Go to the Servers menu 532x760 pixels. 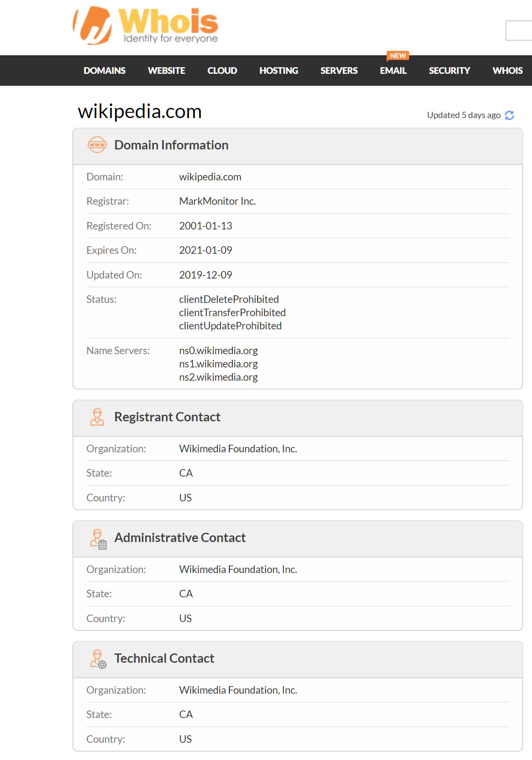pyautogui.click(x=339, y=71)
